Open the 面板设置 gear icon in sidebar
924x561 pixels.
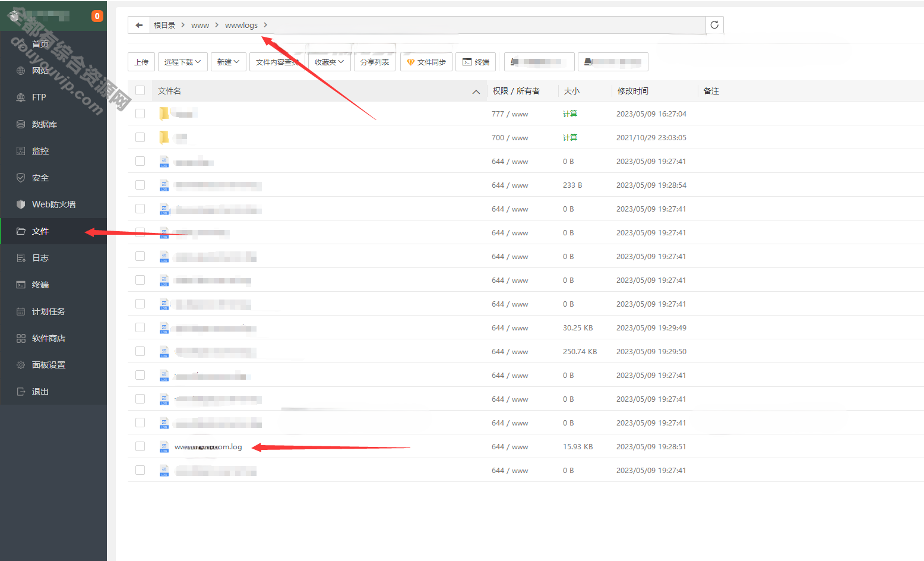[21, 365]
